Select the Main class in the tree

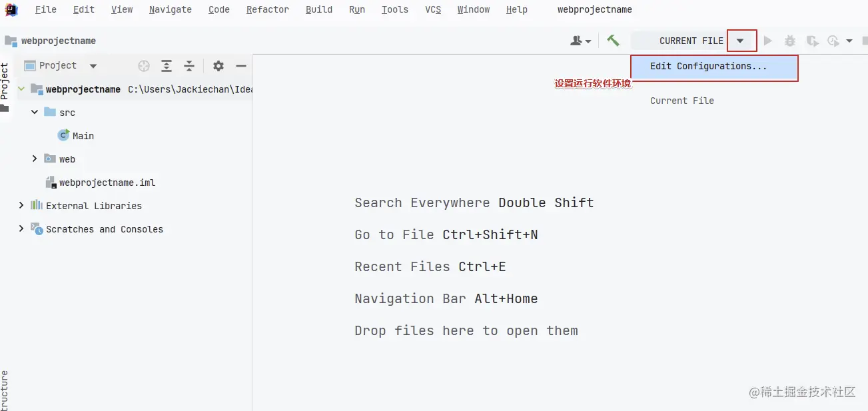[x=83, y=135]
